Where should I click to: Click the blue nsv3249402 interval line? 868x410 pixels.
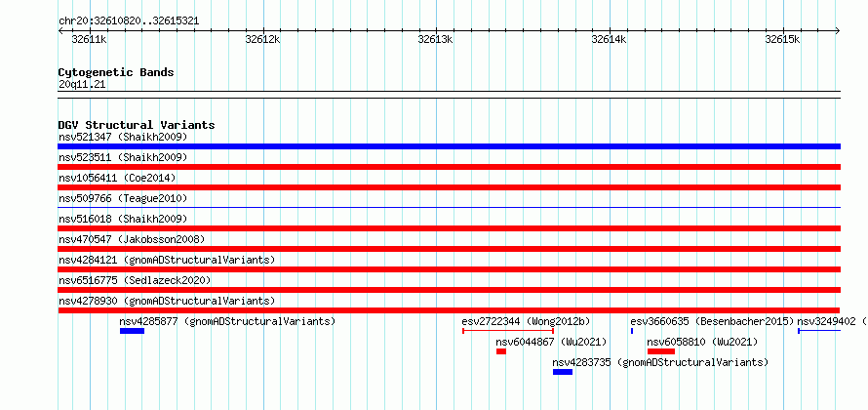(x=819, y=331)
